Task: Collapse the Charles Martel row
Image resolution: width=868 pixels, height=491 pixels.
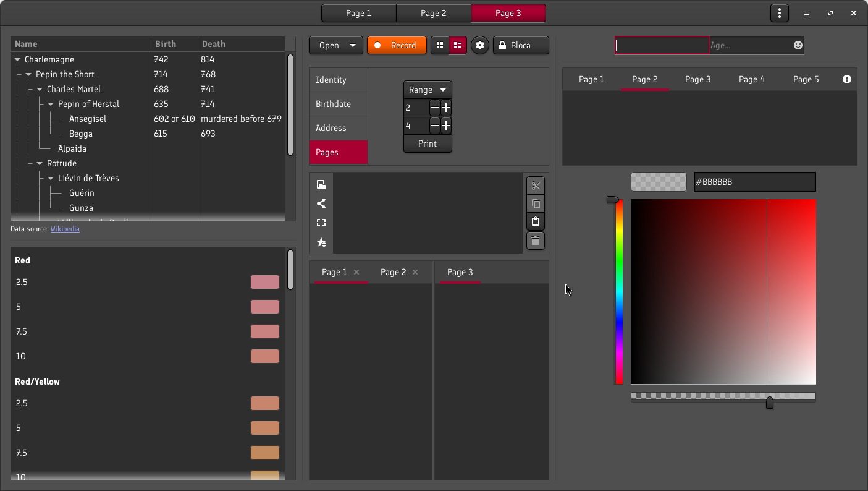Action: point(40,89)
